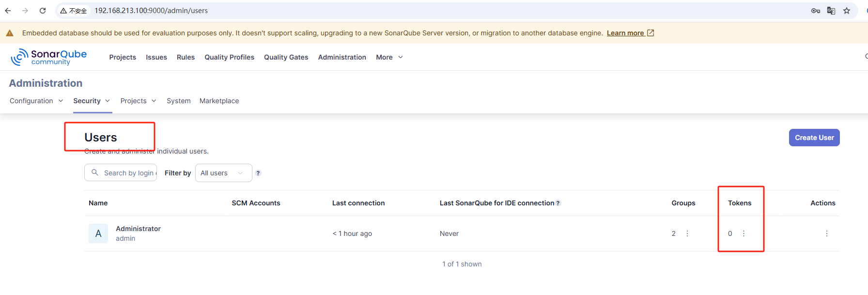The height and width of the screenshot is (295, 868).
Task: Open the Administrator groups menu dots
Action: [x=687, y=233]
